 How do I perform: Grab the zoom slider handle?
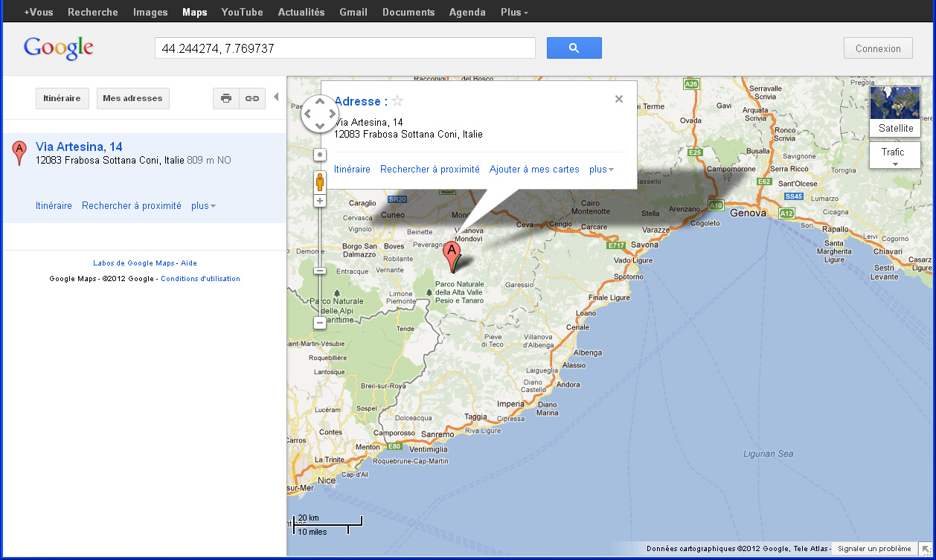pyautogui.click(x=320, y=271)
